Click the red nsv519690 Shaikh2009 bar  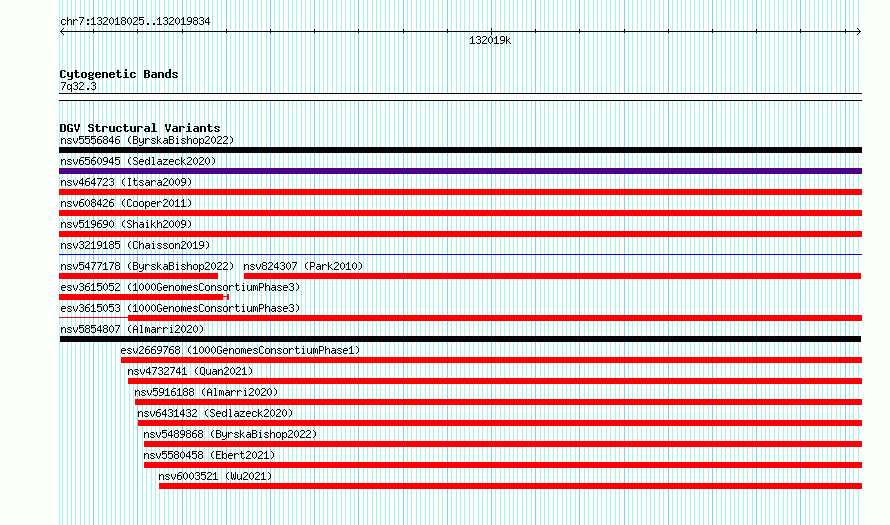point(460,234)
